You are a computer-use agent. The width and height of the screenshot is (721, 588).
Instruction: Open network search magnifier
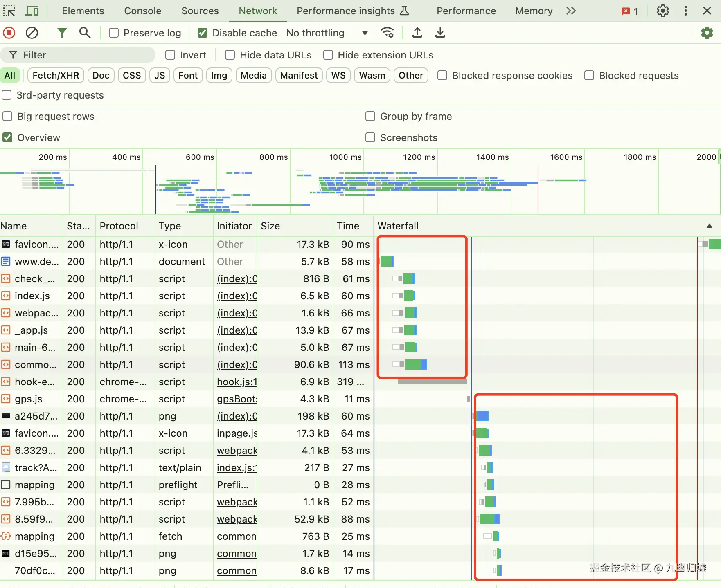click(x=85, y=33)
